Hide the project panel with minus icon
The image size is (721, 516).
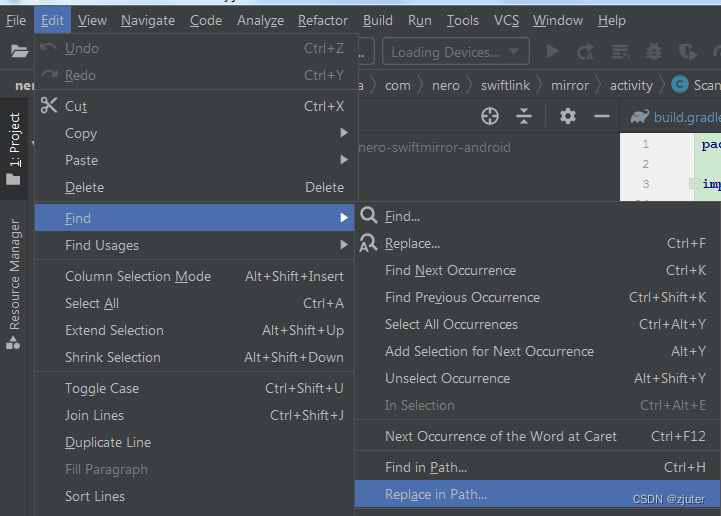[x=601, y=116]
